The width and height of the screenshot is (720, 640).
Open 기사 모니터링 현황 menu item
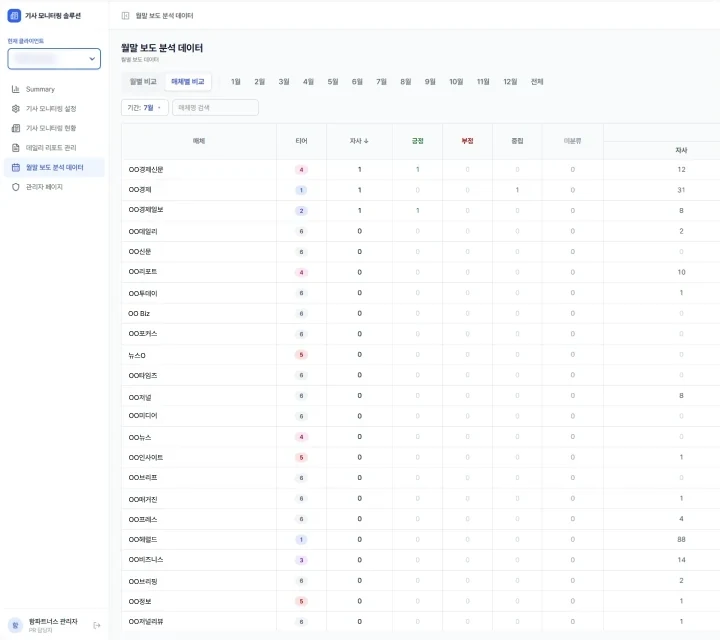pyautogui.click(x=54, y=128)
